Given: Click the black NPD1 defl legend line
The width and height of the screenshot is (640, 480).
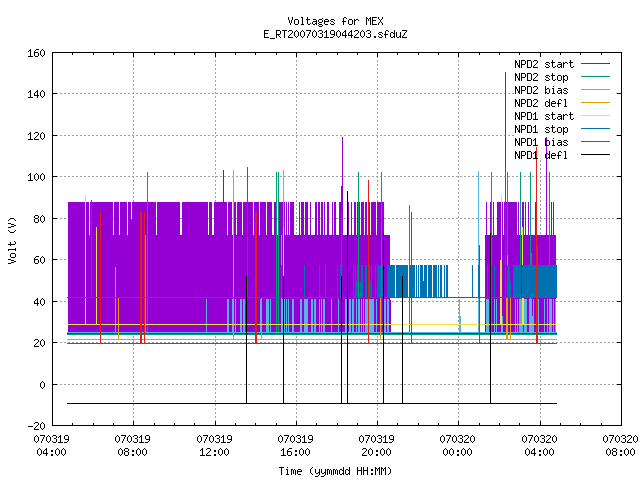Looking at the screenshot, I should (595, 155).
